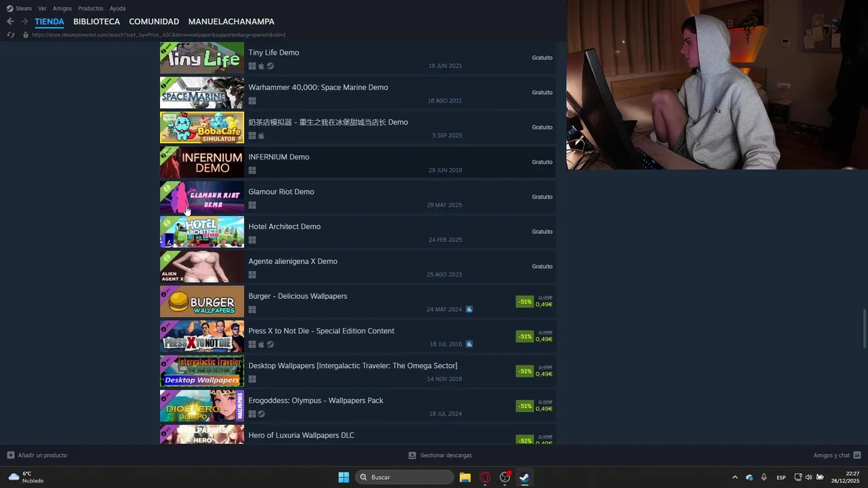Screen dimensions: 868x488
Task: Open the Ayuda menu
Action: coord(117,8)
